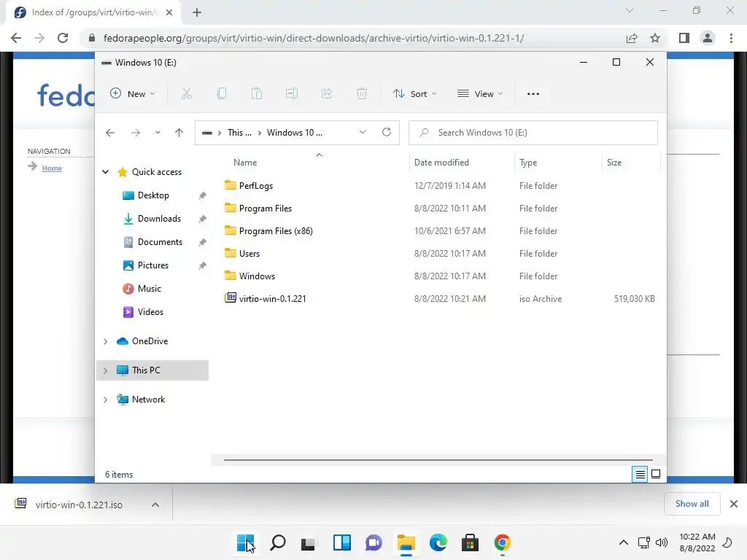The width and height of the screenshot is (747, 560).
Task: Expand the Network tree node
Action: click(106, 400)
